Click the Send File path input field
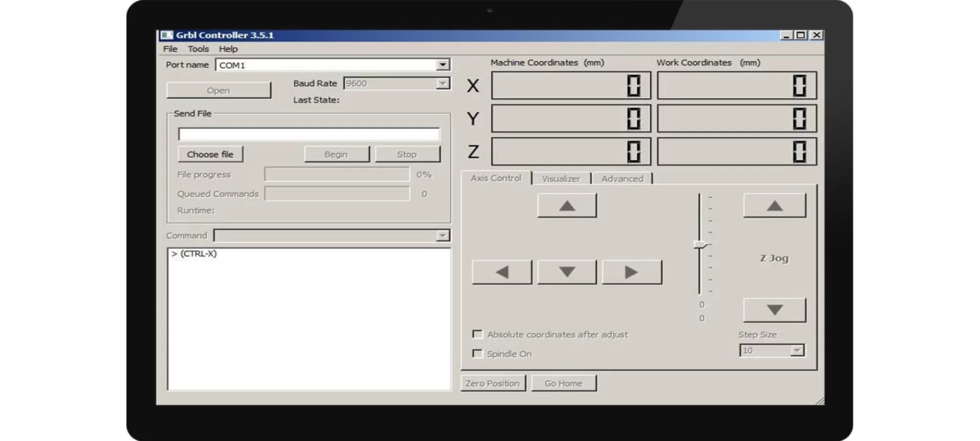The height and width of the screenshot is (441, 980). coord(309,134)
